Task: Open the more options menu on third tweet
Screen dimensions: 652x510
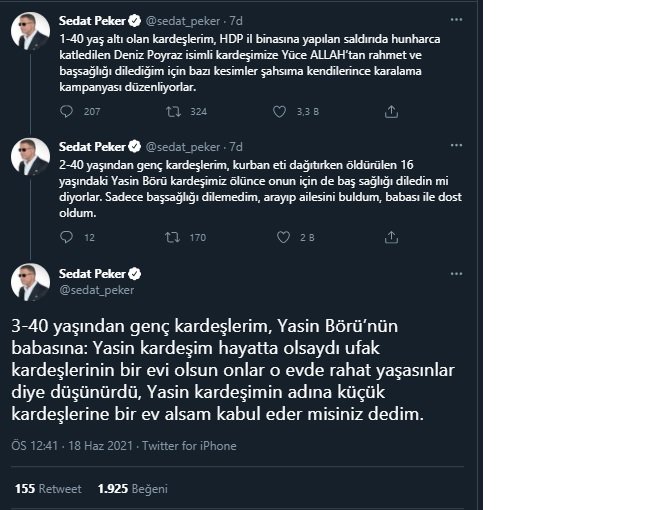Action: click(456, 274)
